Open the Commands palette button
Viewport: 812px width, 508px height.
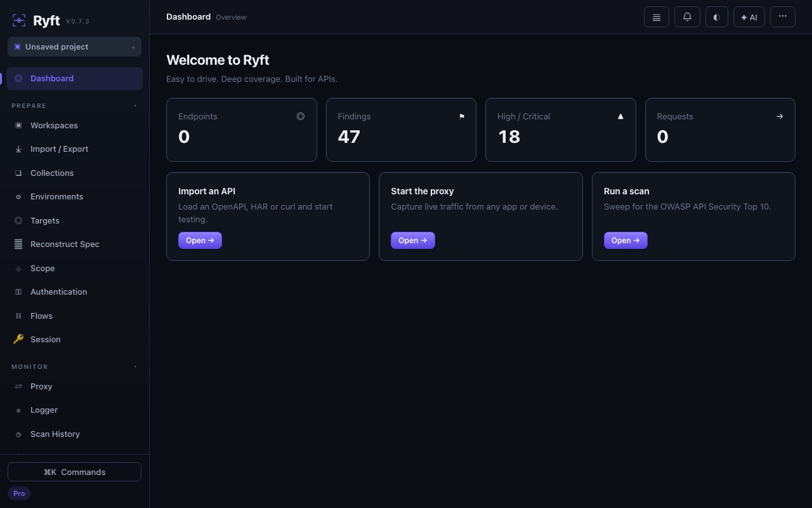pos(74,472)
